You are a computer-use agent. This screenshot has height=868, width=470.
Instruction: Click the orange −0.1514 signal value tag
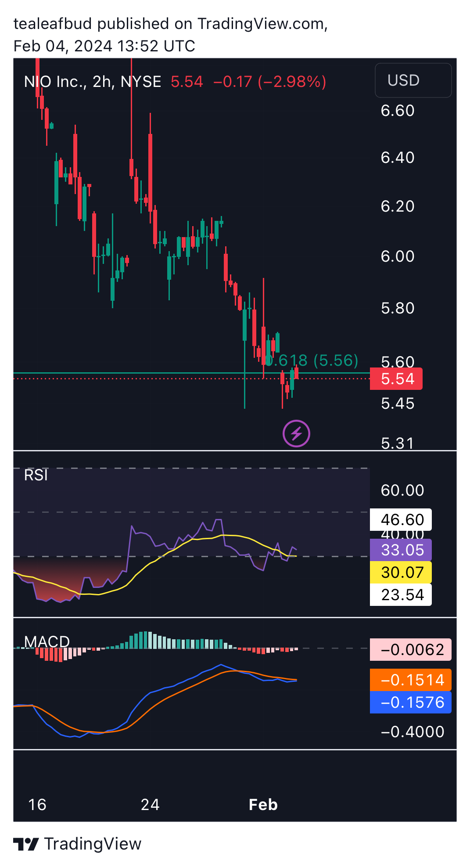click(411, 680)
